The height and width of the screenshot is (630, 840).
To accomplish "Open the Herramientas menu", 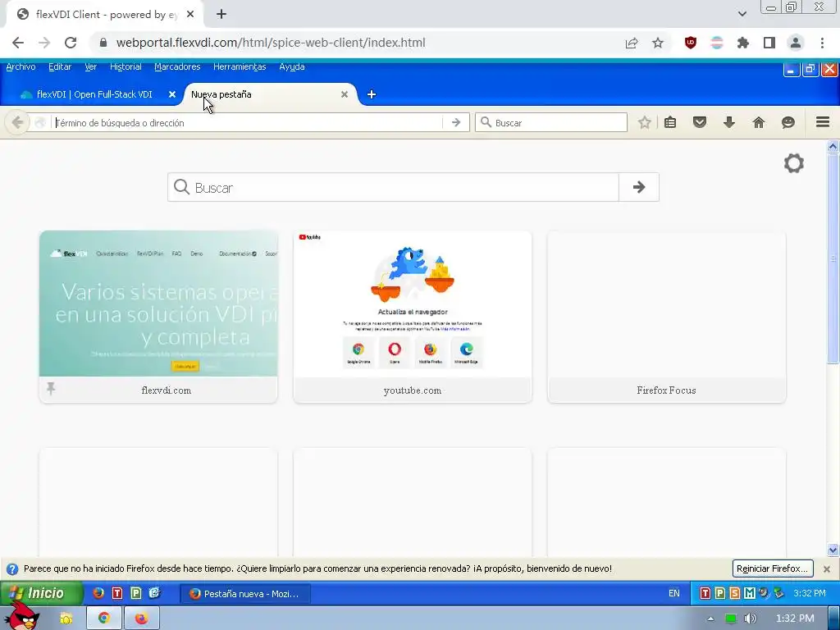I will pyautogui.click(x=240, y=67).
